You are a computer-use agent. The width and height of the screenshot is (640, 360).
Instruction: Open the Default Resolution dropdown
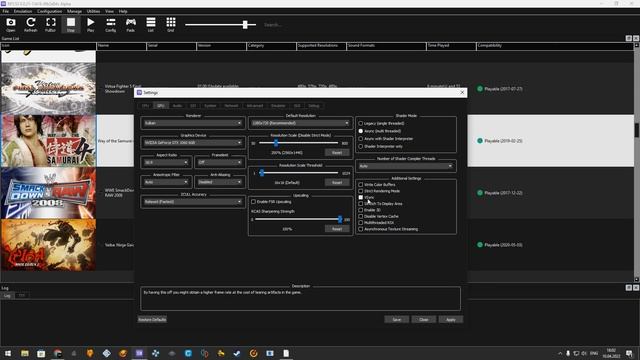pos(300,123)
